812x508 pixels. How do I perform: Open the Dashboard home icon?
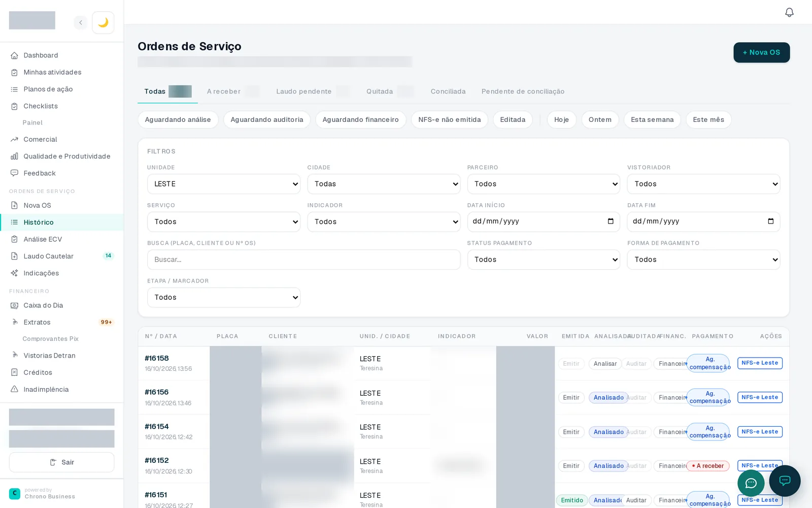pyautogui.click(x=14, y=55)
